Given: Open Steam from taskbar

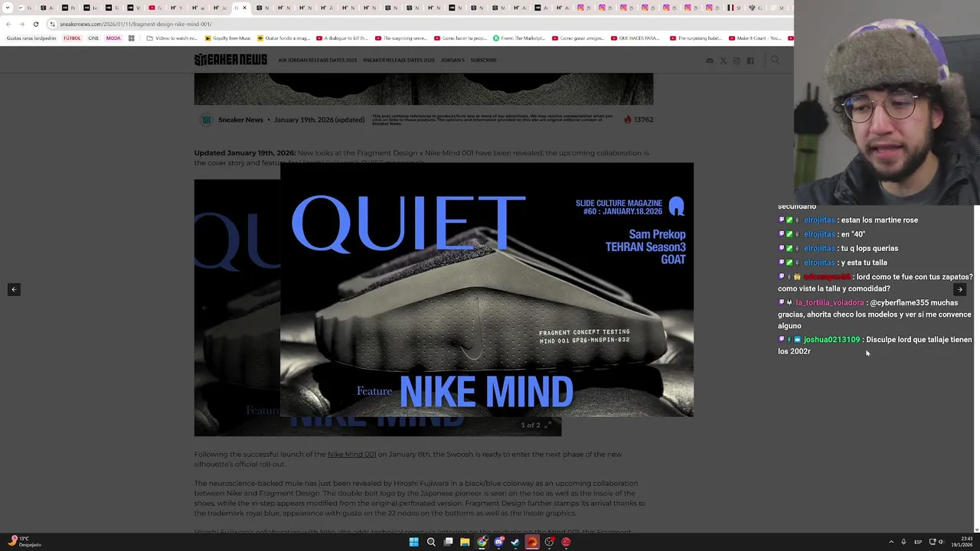Looking at the screenshot, I should (x=515, y=542).
